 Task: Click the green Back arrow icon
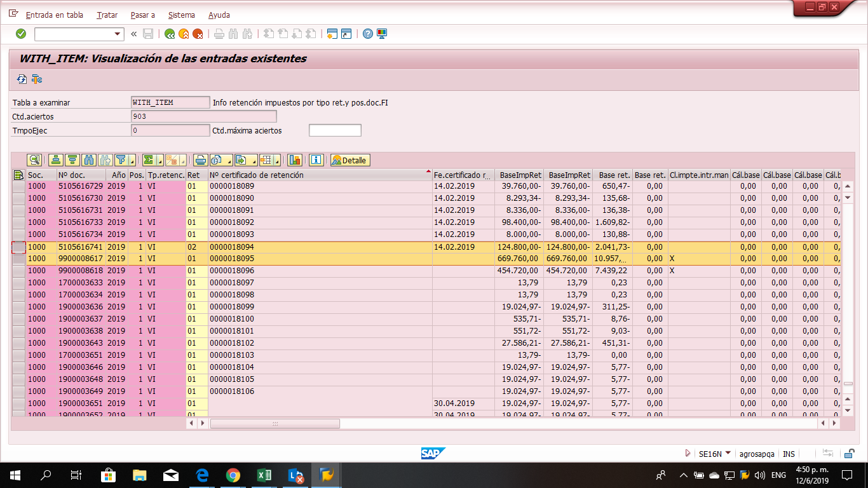pyautogui.click(x=170, y=34)
